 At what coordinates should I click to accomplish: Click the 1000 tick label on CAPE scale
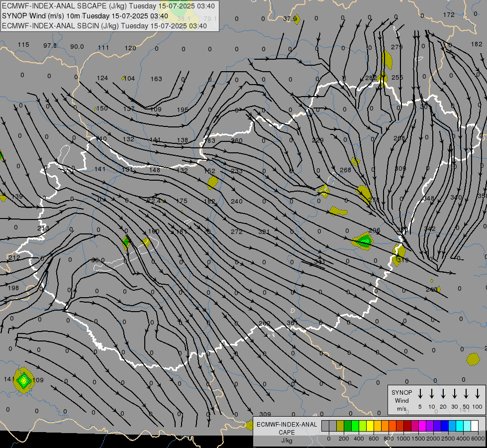(x=403, y=439)
